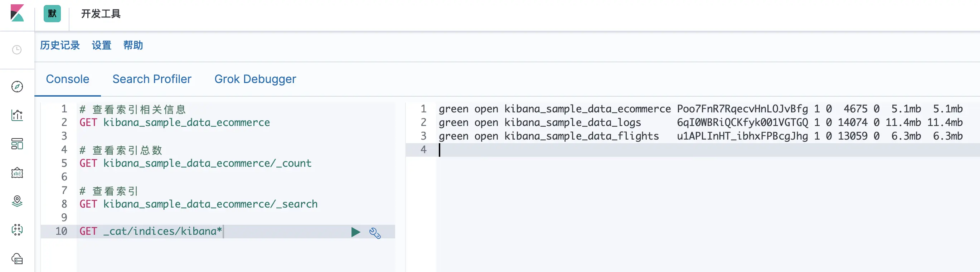
Task: Open the default space avatar
Action: tap(52, 14)
